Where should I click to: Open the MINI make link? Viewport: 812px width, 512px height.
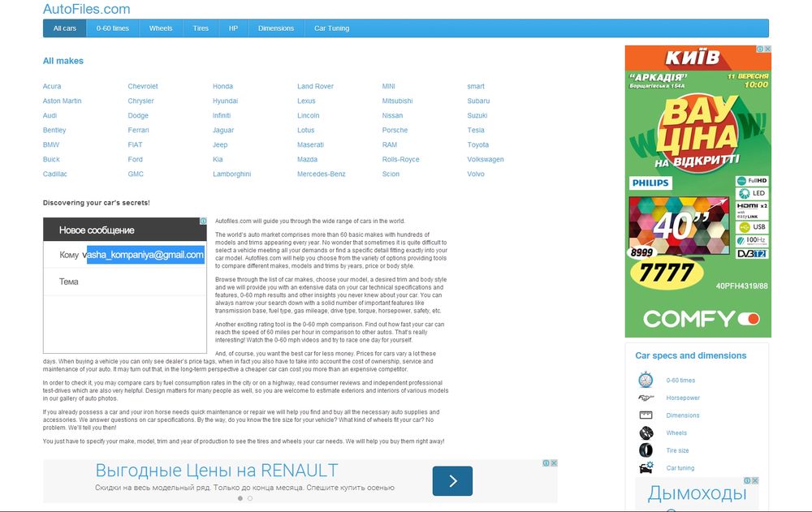pyautogui.click(x=388, y=87)
